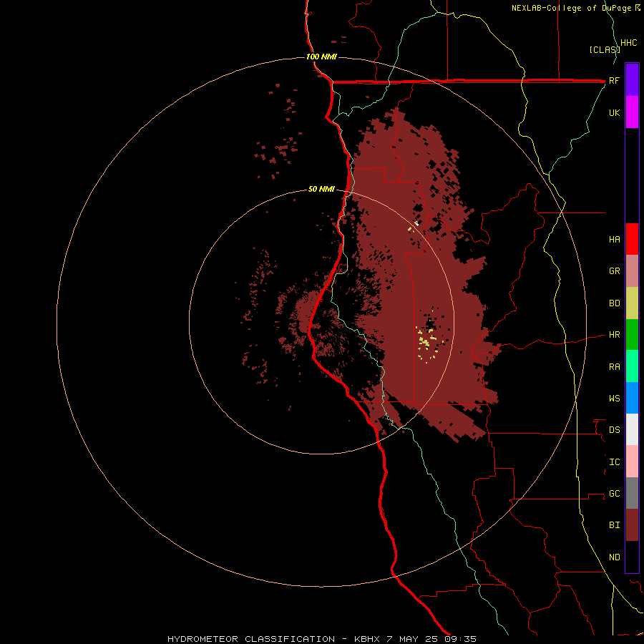Pick the mint green RA legend swatch
Viewport: 644px width, 644px height.
[632, 366]
